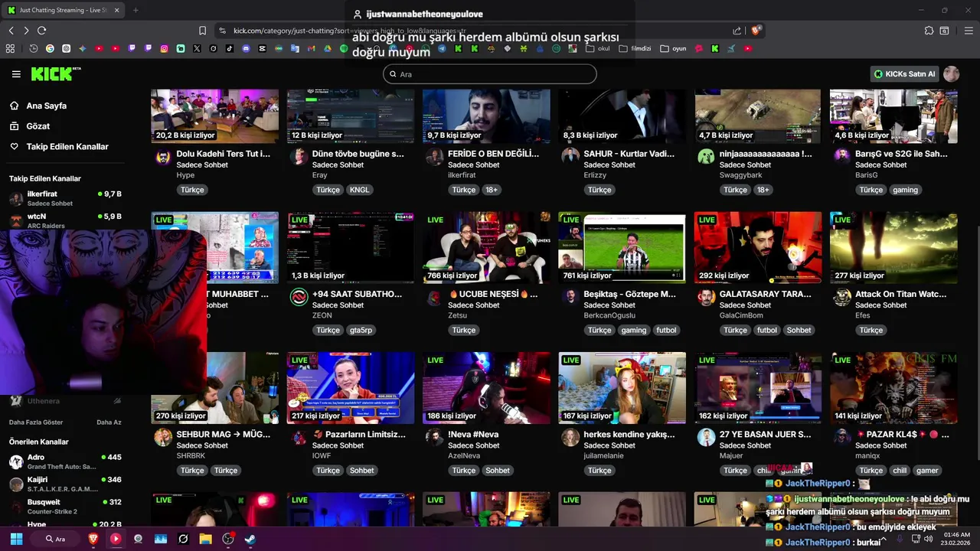This screenshot has width=980, height=551.
Task: Open FERİDE O BEN DEĞİLİ stream title
Action: pos(493,154)
